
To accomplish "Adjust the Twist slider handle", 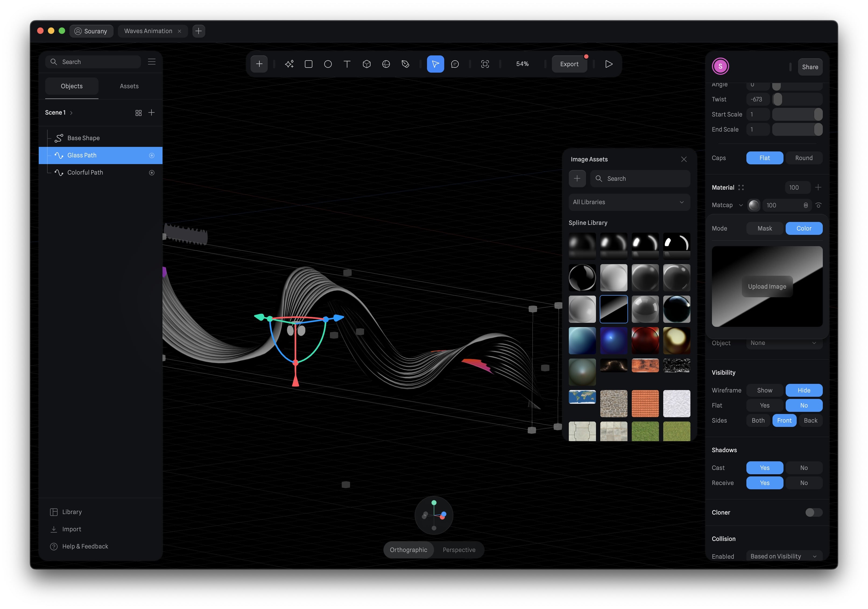I will [777, 100].
